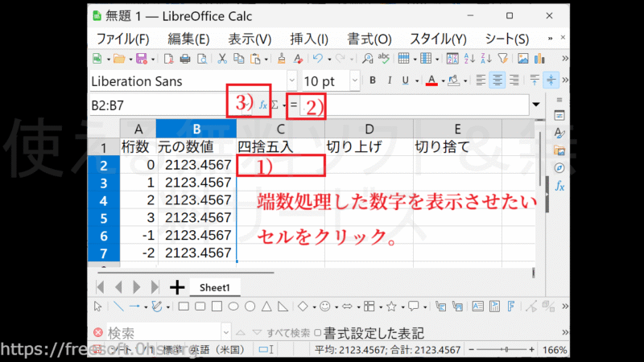Switch to the Sheet1 tab
Image resolution: width=644 pixels, height=362 pixels.
[x=215, y=287]
